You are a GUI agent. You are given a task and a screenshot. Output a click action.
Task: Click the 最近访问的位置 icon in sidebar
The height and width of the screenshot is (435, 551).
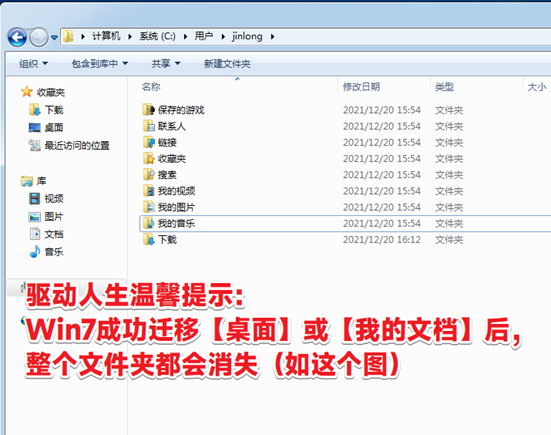coord(34,145)
